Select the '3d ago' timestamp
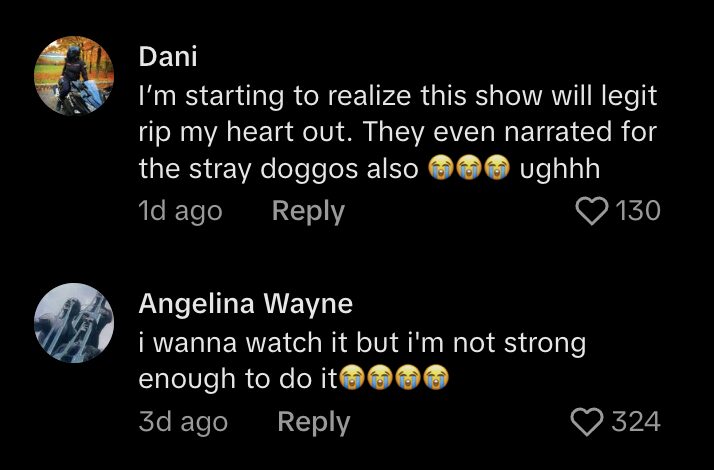 click(183, 422)
